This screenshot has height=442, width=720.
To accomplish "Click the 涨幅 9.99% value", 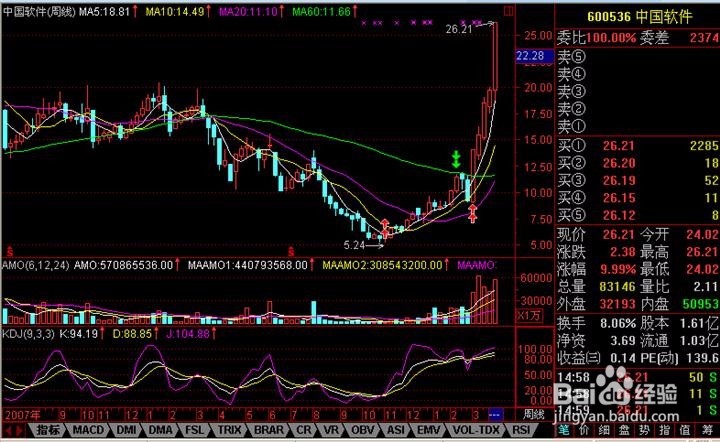I will coord(618,269).
